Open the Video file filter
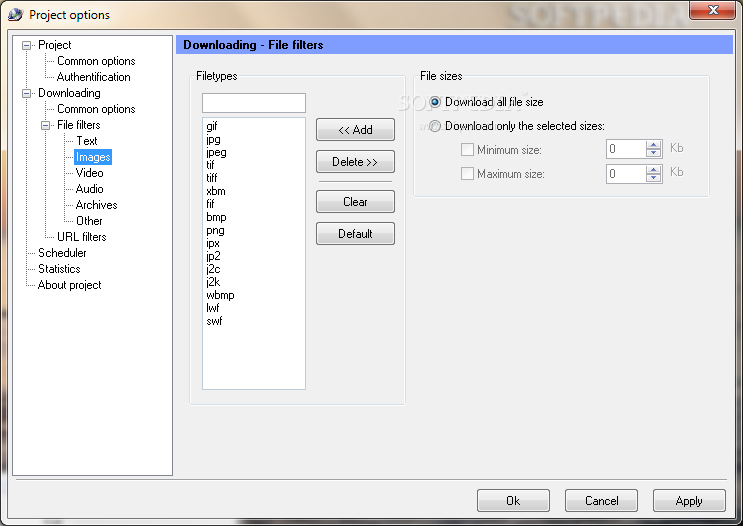The height and width of the screenshot is (526, 743). [90, 173]
